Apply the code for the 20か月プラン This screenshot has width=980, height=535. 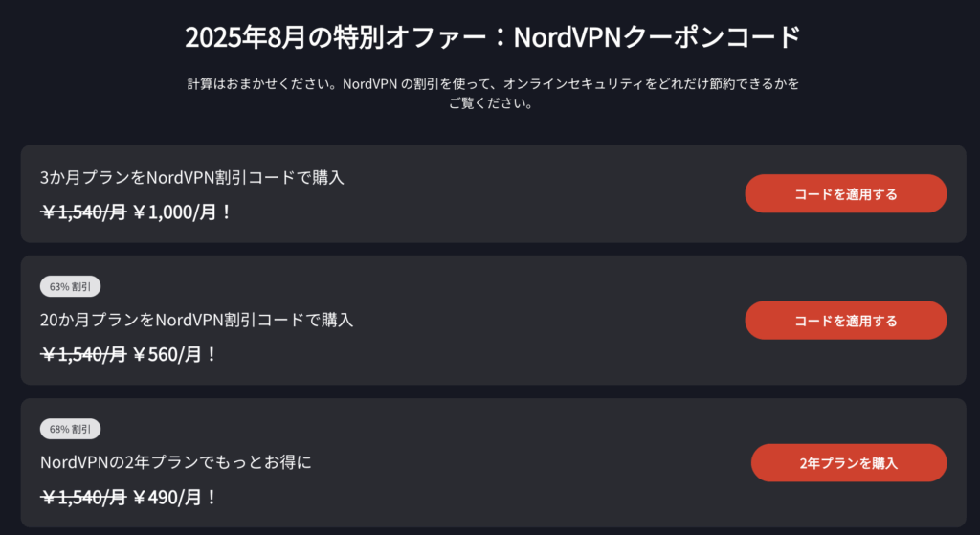click(x=846, y=321)
